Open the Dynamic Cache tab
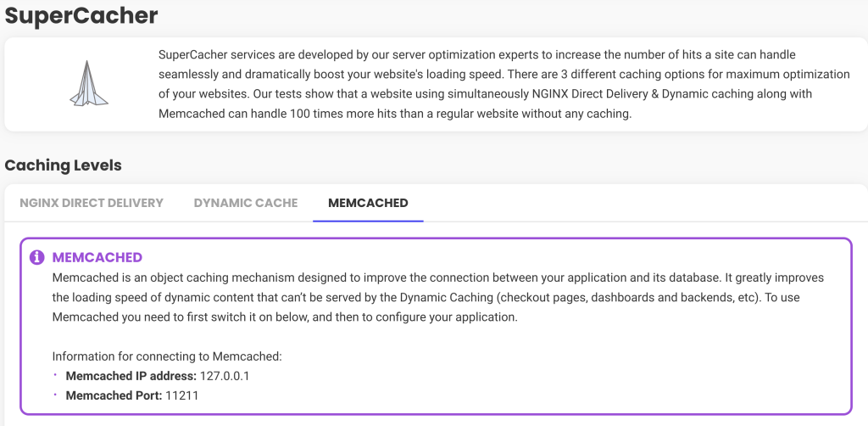Viewport: 868px width, 426px height. pos(246,203)
